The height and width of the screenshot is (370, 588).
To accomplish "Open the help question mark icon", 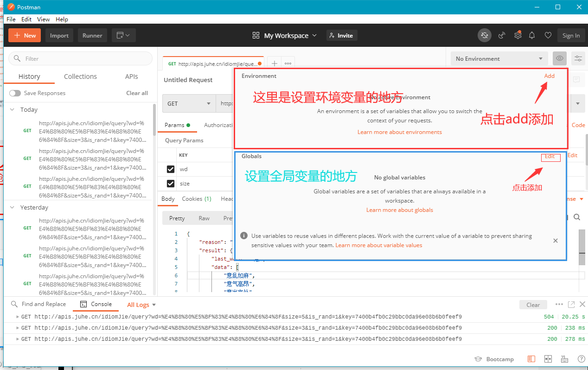I will (581, 359).
